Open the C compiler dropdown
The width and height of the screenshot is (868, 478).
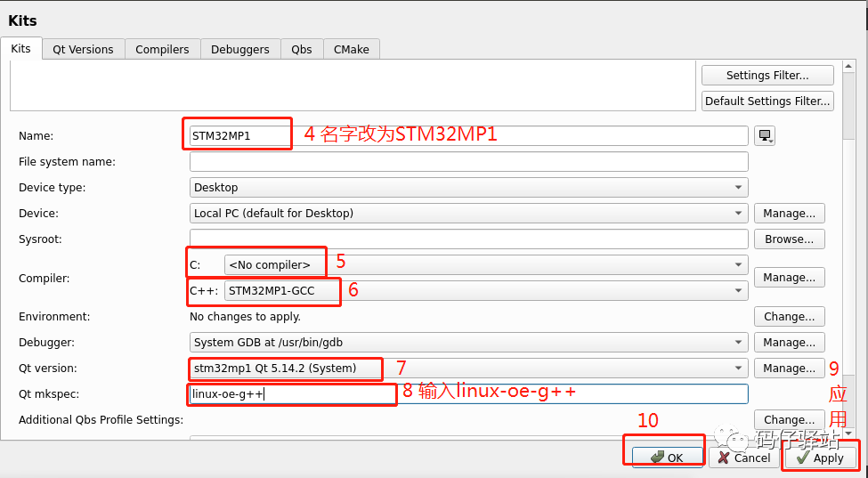click(486, 265)
